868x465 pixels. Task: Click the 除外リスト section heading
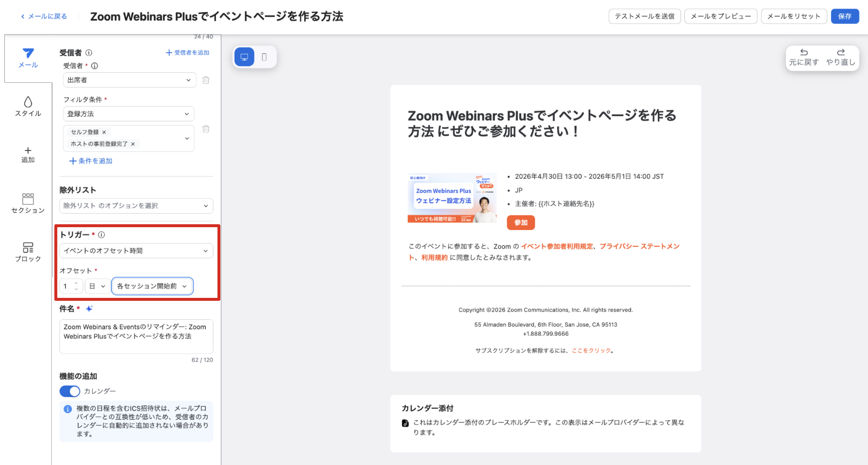click(78, 190)
